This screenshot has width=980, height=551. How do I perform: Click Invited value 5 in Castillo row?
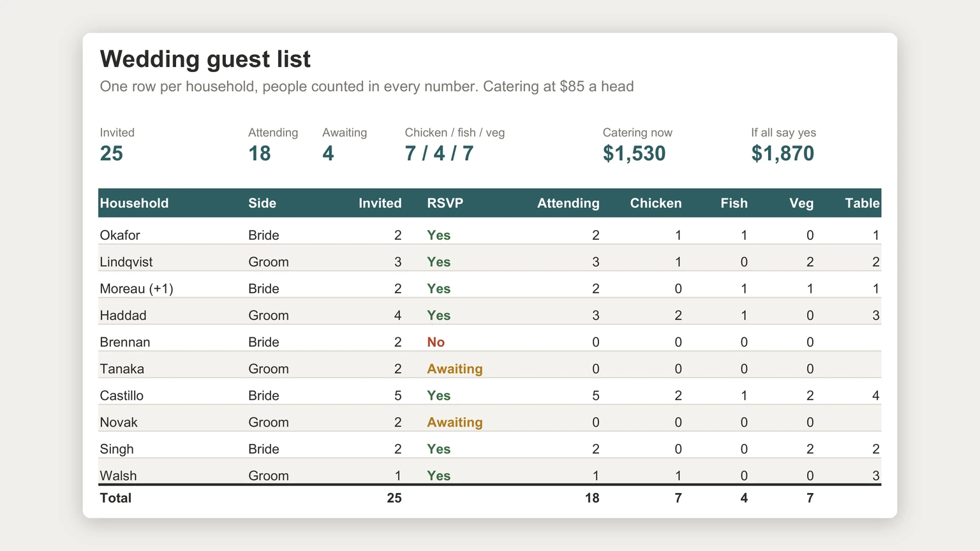click(397, 395)
